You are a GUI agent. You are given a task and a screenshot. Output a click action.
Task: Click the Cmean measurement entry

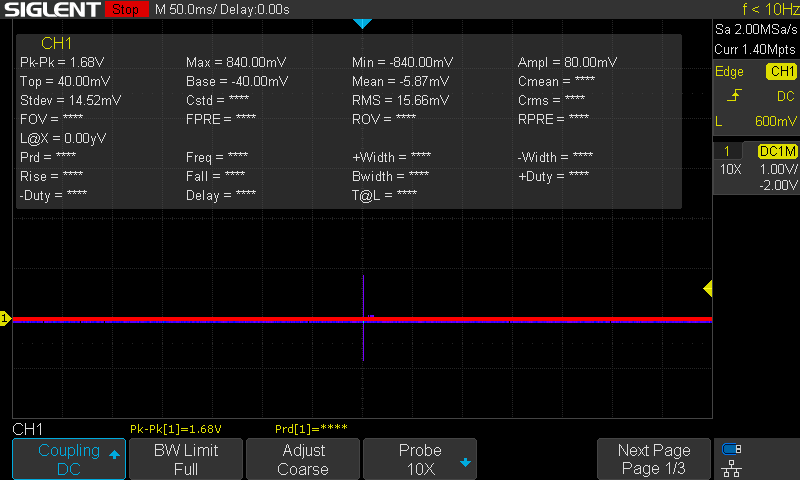(x=556, y=81)
